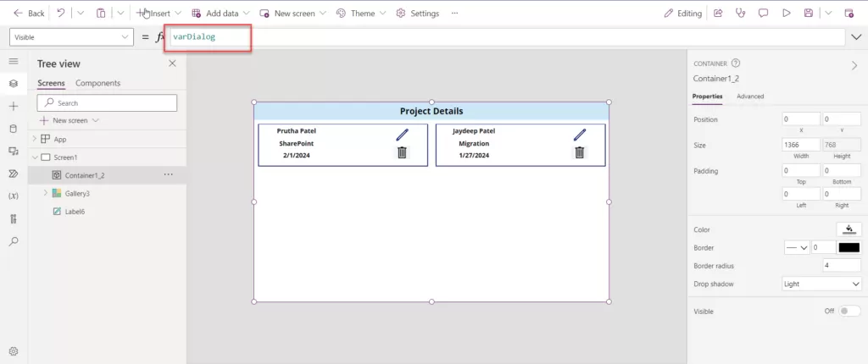Image resolution: width=868 pixels, height=364 pixels.
Task: Open the Power Automate icon in left rail
Action: click(x=14, y=174)
